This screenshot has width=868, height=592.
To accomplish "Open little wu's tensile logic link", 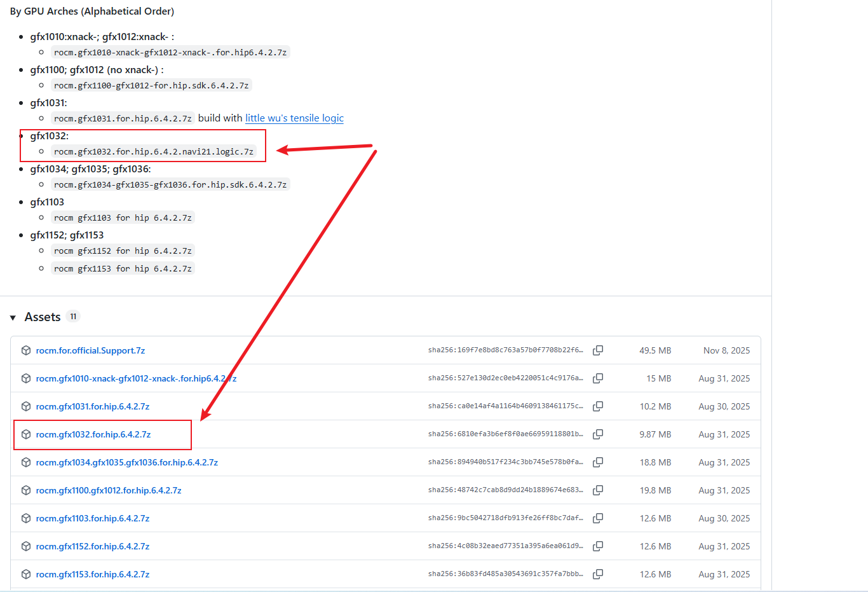I will tap(294, 118).
